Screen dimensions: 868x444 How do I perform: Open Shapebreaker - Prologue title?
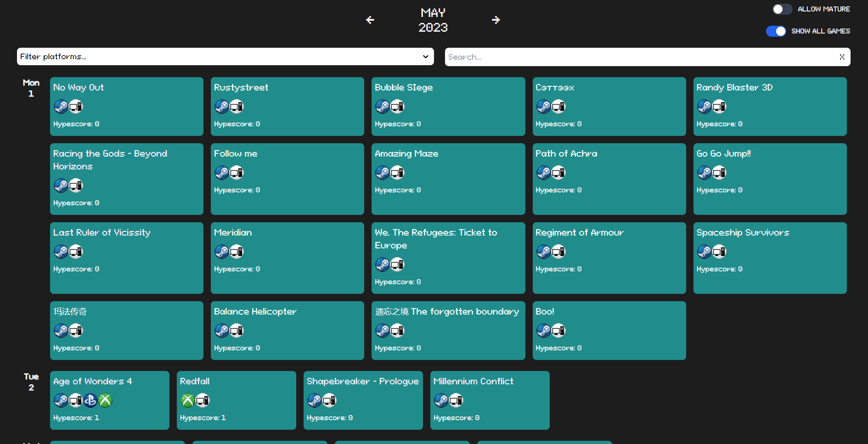pyautogui.click(x=363, y=381)
